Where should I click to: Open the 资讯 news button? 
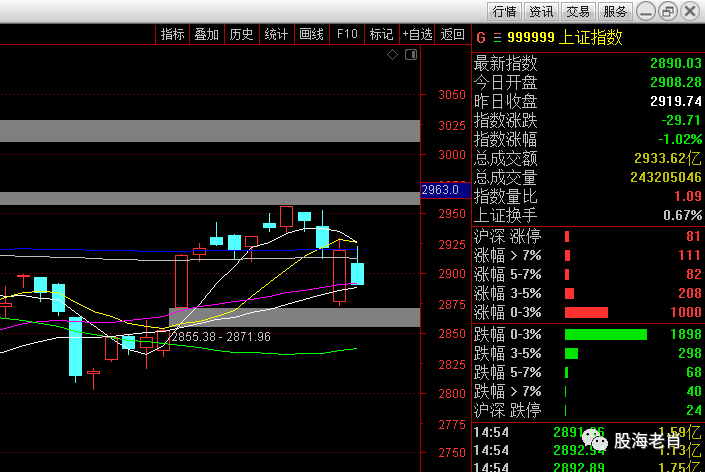click(541, 11)
